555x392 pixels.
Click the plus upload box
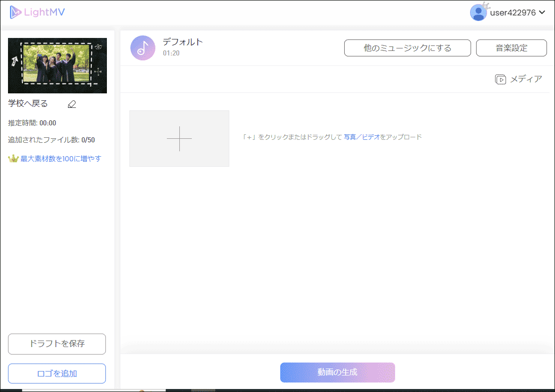click(179, 138)
